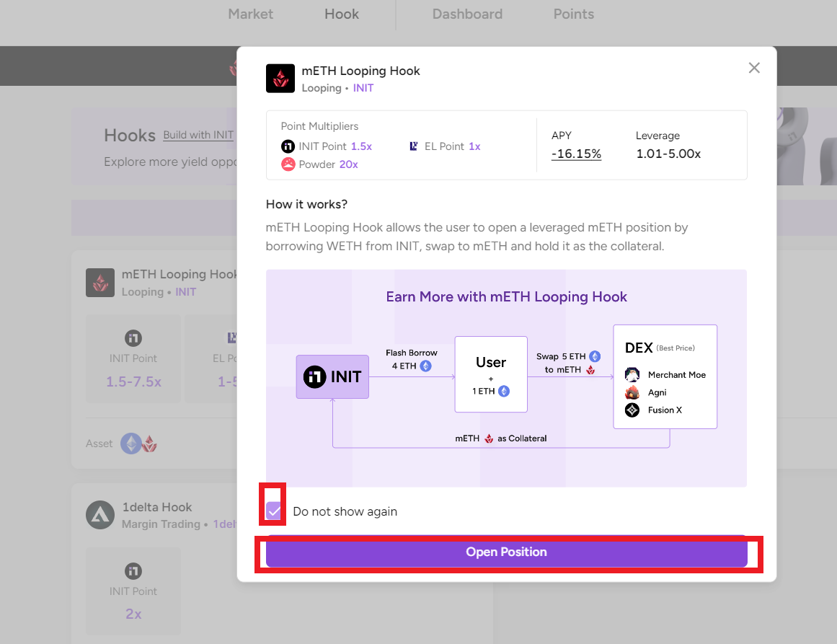Click the underlined APY value -16.15%
This screenshot has height=644, width=837.
576,154
